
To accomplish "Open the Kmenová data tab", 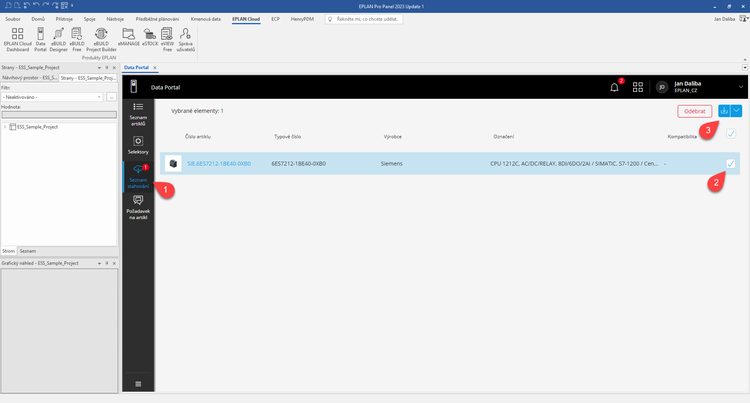I will (206, 19).
